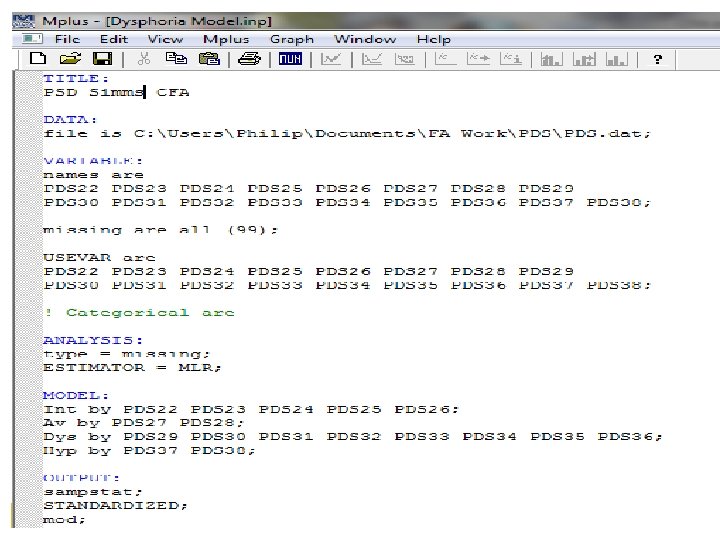Open the Window menu
720x540 pixels.
(365, 39)
